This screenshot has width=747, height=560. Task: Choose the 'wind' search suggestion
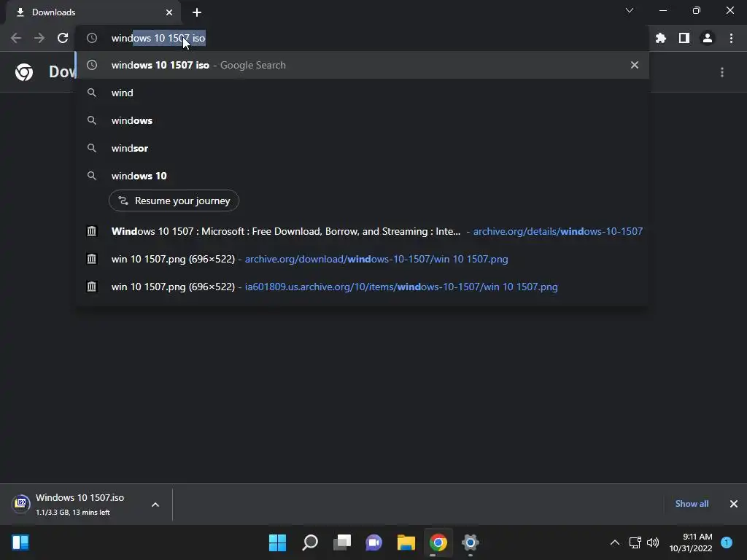click(x=362, y=93)
